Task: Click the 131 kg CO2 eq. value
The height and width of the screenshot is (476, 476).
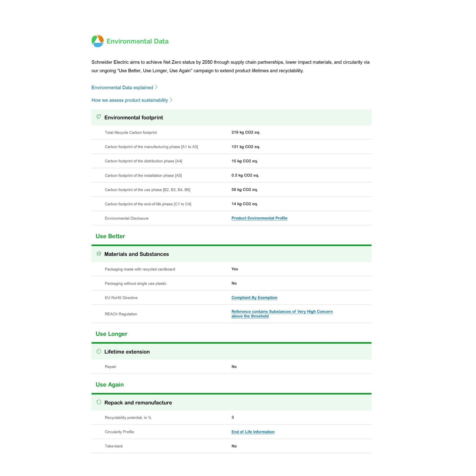Action: (246, 147)
